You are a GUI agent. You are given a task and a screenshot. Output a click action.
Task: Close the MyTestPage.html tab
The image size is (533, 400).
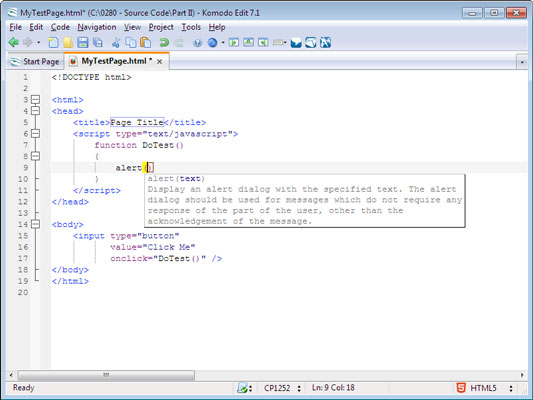coord(159,62)
